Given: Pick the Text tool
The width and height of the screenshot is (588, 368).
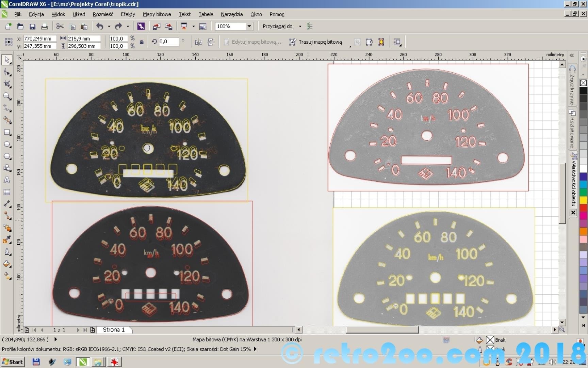Looking at the screenshot, I should (7, 180).
